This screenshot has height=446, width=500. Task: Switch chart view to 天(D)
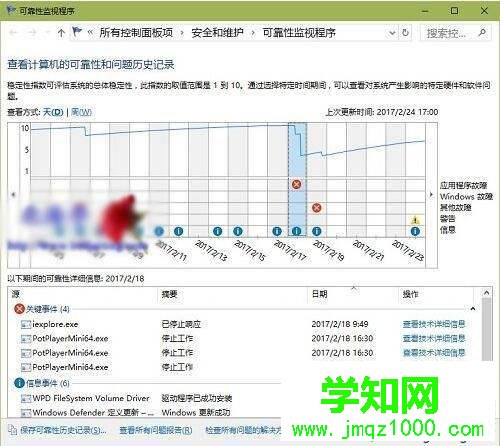pos(53,112)
